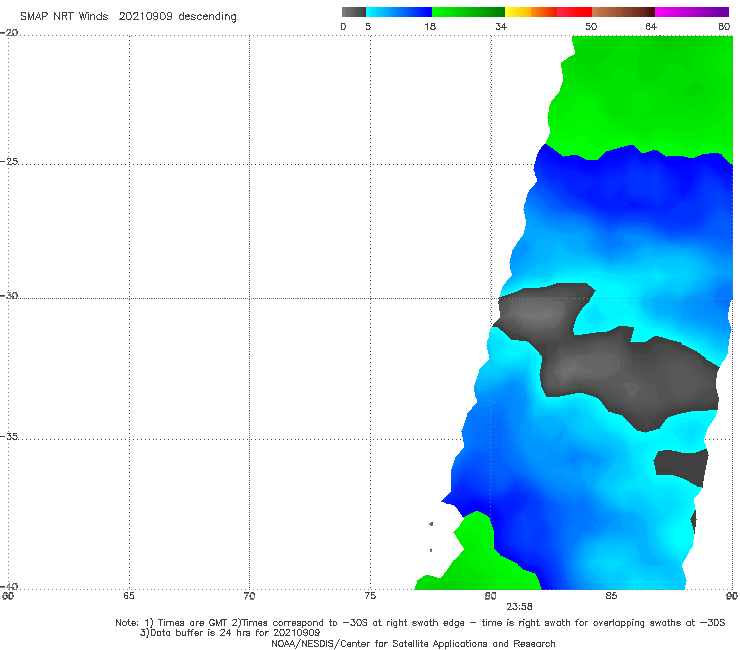Click the '3)Data buffer is 24 hrs' note
This screenshot has height=650, width=740.
tap(230, 633)
